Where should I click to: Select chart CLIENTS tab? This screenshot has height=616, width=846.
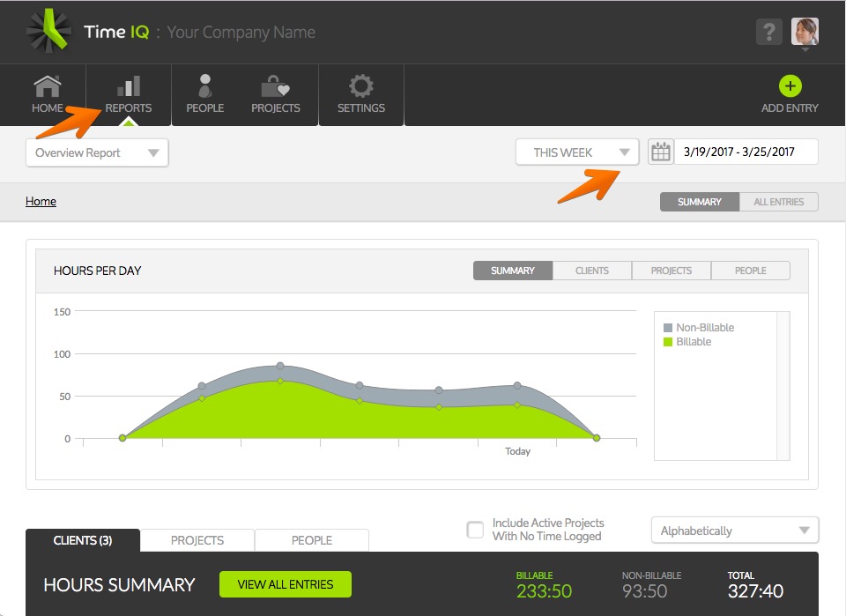592,271
